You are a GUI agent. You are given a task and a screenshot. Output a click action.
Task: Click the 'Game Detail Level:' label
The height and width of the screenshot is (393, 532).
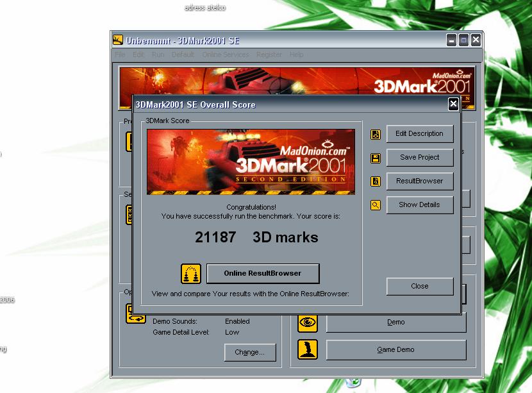click(181, 332)
